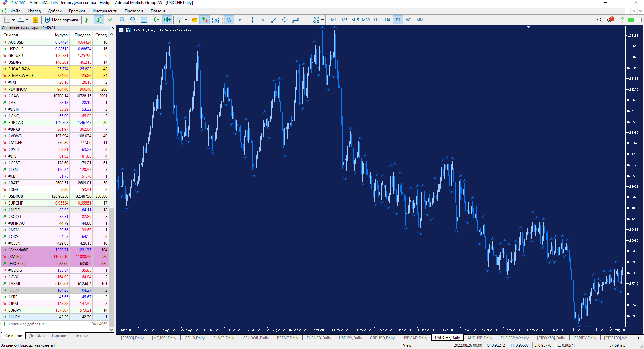Open the notifications chat icon
This screenshot has width=644, height=349.
[610, 20]
